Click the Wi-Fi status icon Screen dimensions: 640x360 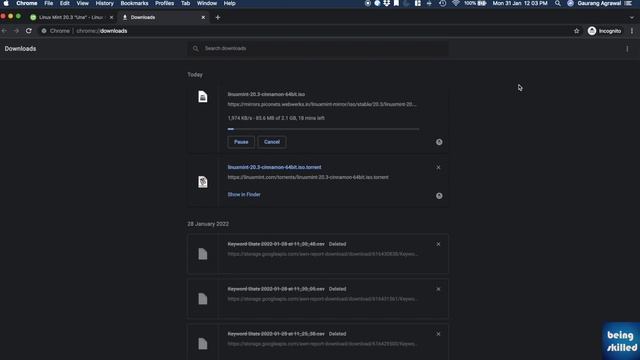click(456, 3)
